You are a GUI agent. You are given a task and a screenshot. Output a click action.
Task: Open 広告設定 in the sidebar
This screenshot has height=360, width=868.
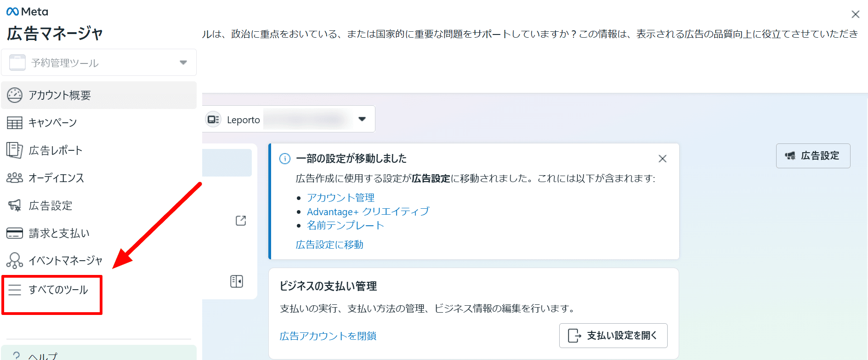click(x=99, y=206)
